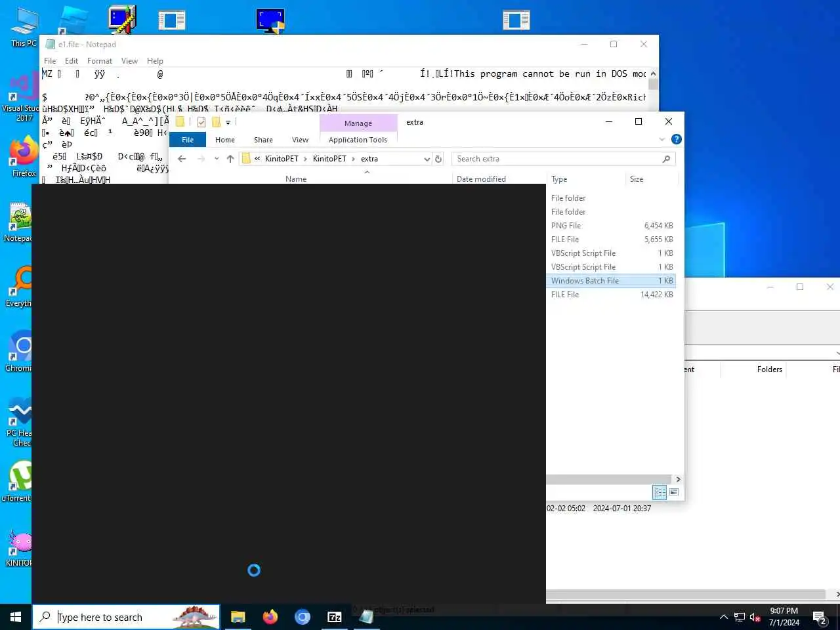Viewport: 840px width, 630px height.
Task: Open 7-Zip from taskbar
Action: point(335,617)
